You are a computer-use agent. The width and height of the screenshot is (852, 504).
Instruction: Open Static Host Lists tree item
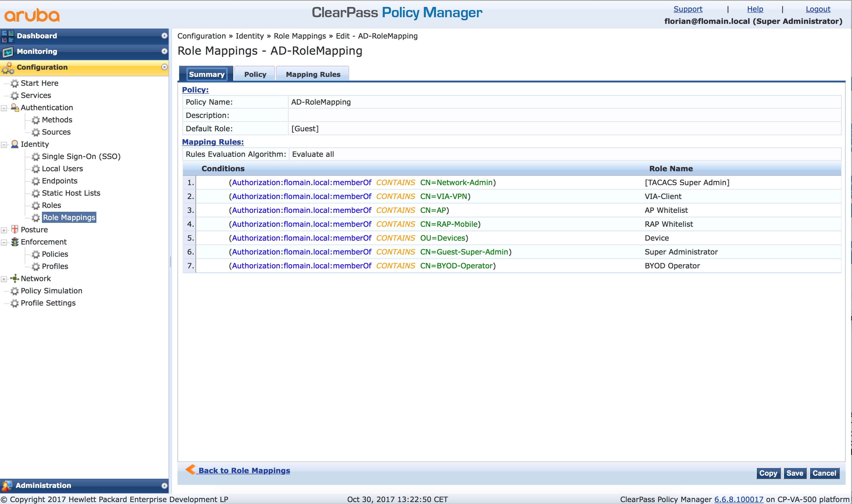tap(71, 193)
